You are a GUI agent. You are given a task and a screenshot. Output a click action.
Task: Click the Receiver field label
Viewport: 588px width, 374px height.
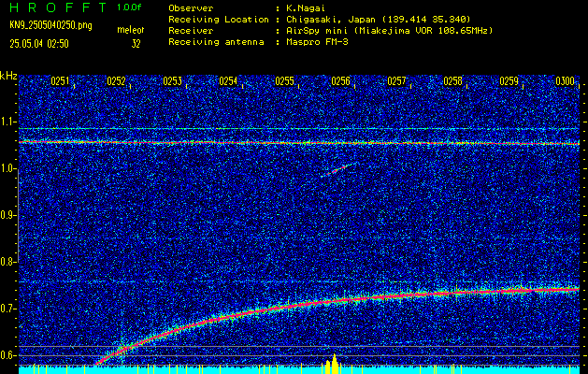[x=191, y=30]
